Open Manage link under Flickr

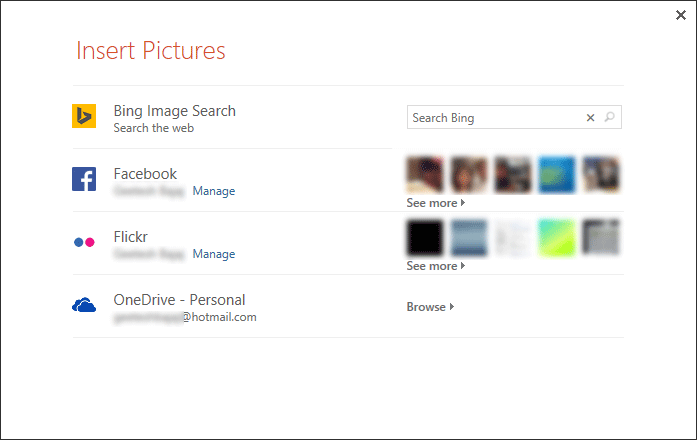coord(213,254)
